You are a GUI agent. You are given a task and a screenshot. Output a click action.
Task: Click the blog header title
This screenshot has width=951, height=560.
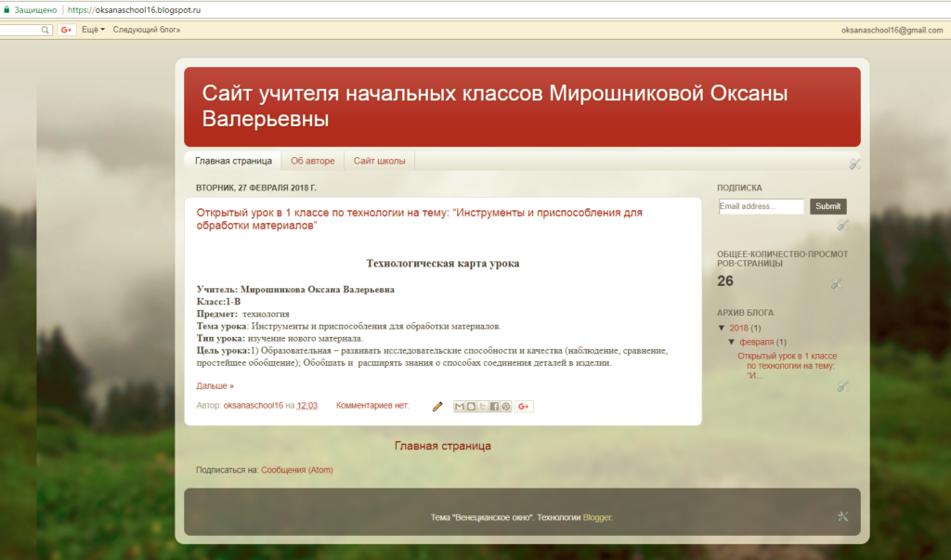[x=495, y=106]
